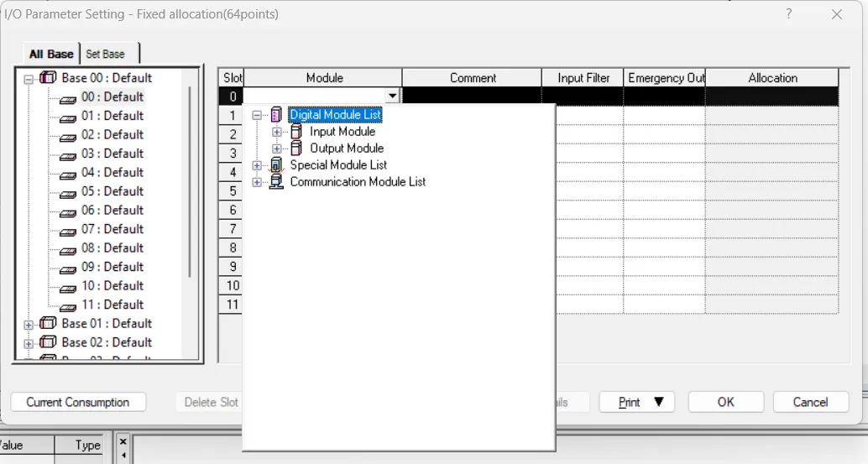This screenshot has height=464, width=868.
Task: Click slot icon beside 10 : Default
Action: pyautogui.click(x=67, y=288)
